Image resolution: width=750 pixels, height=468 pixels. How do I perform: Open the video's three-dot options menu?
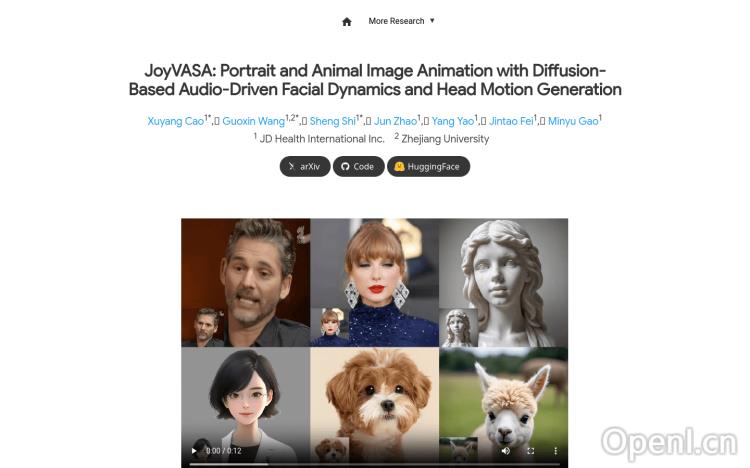pos(556,451)
